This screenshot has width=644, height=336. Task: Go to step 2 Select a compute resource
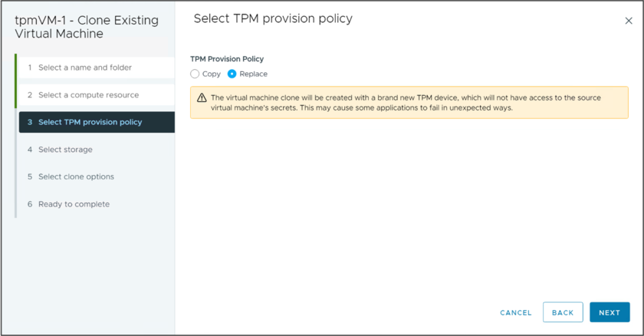(x=88, y=95)
